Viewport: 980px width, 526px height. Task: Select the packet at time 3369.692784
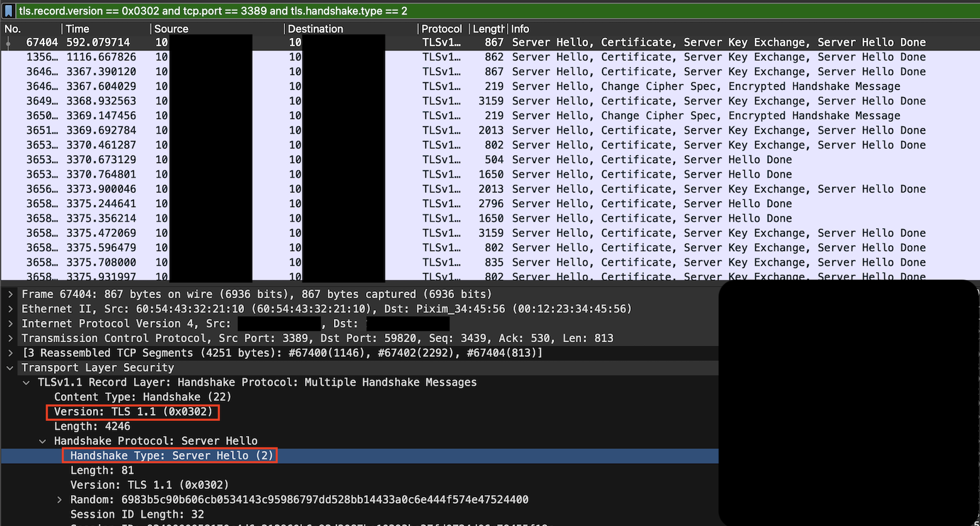pyautogui.click(x=490, y=130)
